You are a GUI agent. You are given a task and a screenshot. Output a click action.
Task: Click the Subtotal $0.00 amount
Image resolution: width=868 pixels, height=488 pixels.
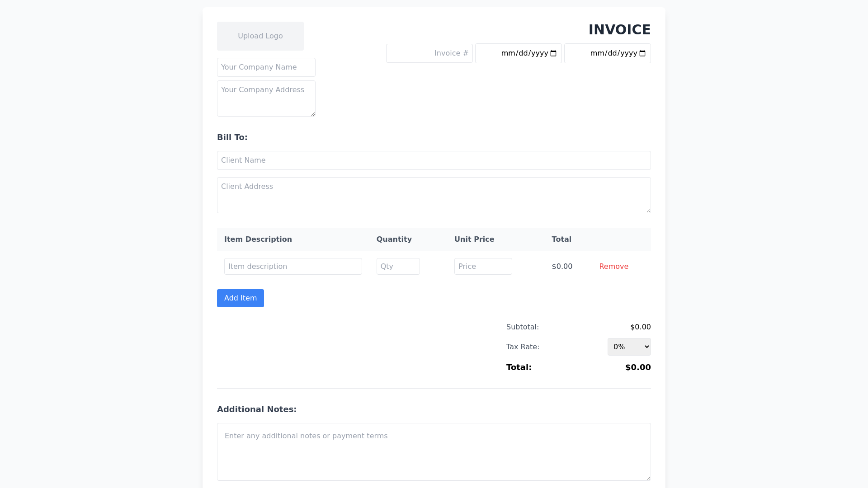[x=641, y=327]
